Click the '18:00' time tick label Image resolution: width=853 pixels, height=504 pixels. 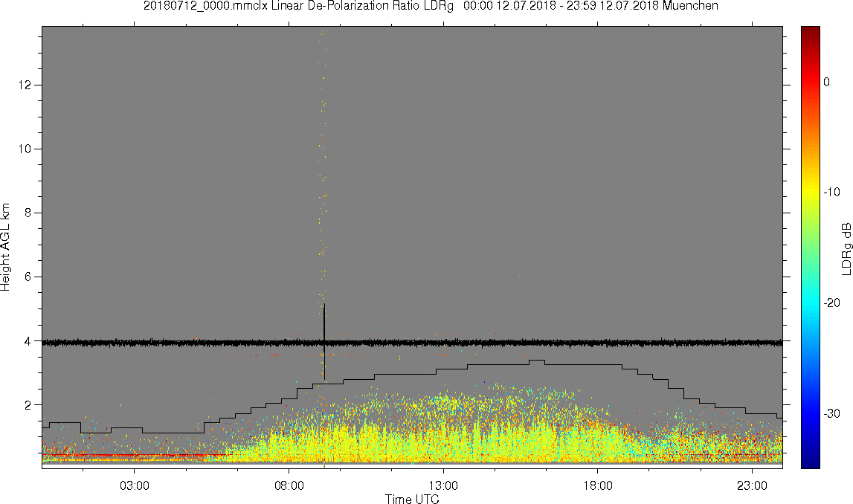coord(598,485)
